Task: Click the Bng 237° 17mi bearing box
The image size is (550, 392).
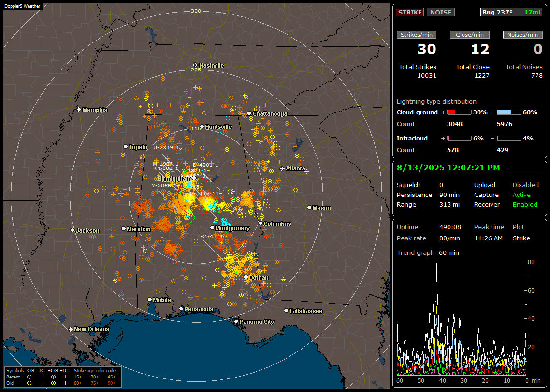Action: (511, 12)
